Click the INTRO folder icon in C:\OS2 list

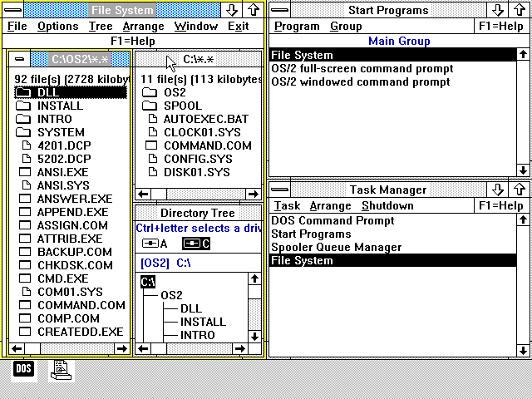coord(23,119)
